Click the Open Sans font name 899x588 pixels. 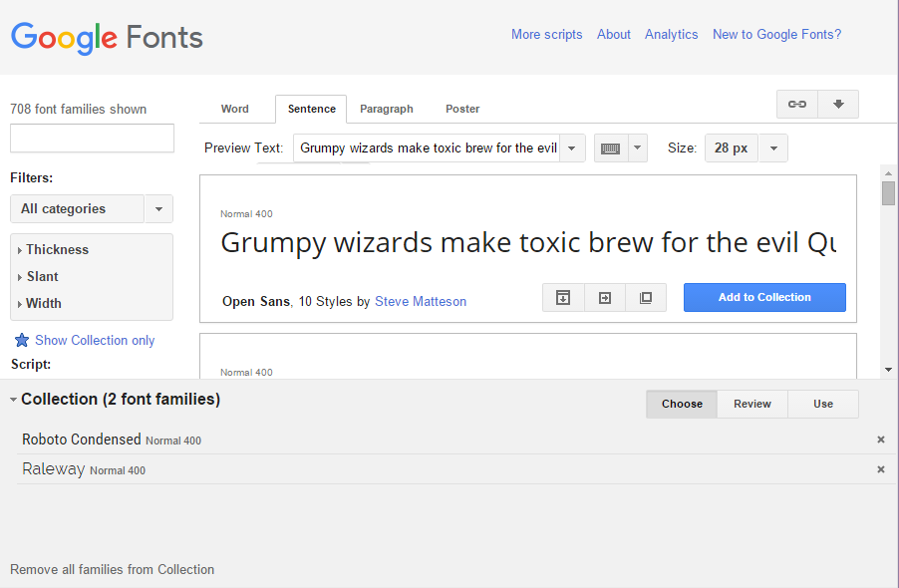click(x=256, y=301)
